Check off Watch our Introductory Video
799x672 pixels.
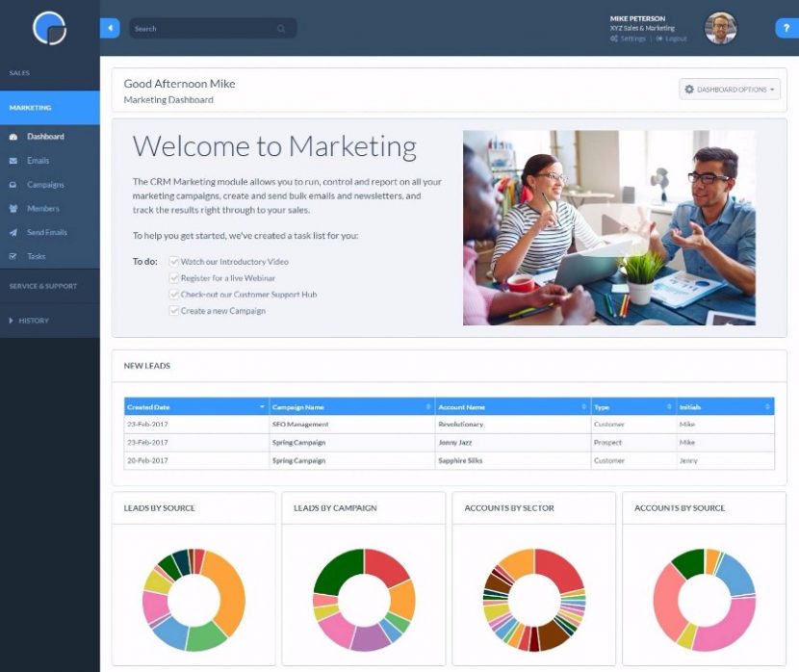173,260
